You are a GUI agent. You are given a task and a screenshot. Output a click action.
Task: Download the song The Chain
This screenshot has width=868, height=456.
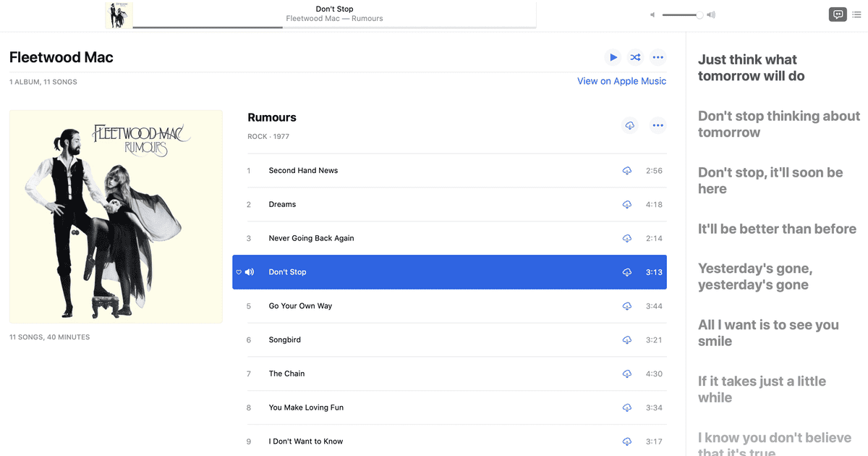[x=627, y=373]
